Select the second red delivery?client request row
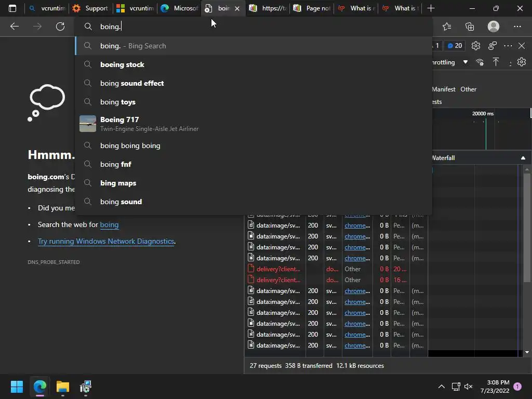 pyautogui.click(x=336, y=280)
